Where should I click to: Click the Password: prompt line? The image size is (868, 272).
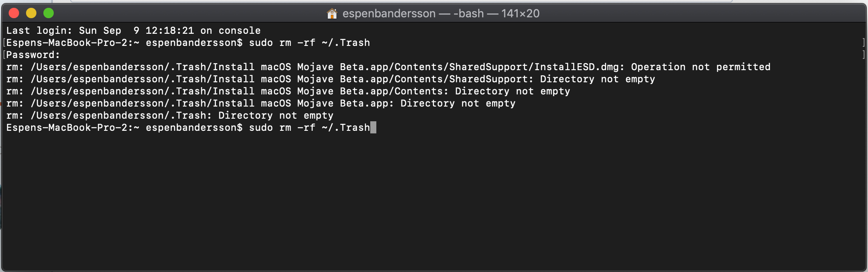(x=33, y=55)
